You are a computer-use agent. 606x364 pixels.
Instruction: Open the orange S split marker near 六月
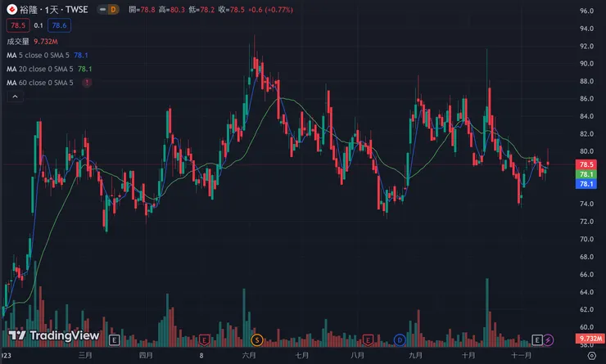pos(256,340)
